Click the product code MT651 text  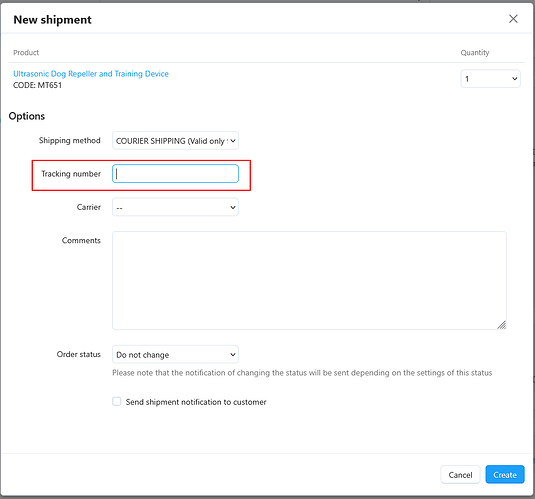point(38,85)
